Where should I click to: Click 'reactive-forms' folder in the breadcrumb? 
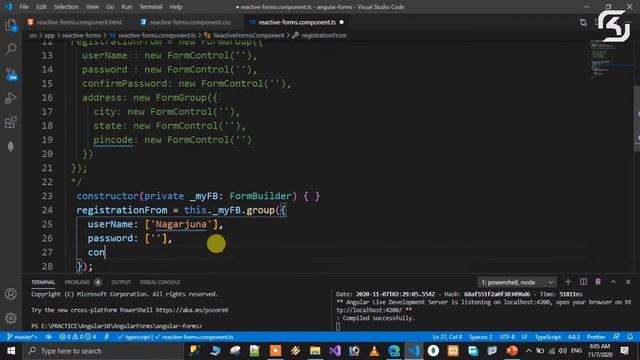[81, 36]
